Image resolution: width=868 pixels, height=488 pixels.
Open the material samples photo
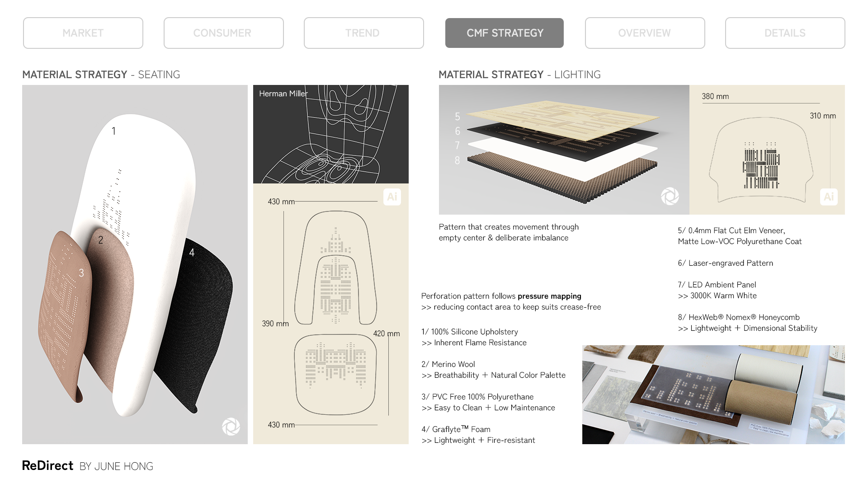click(713, 394)
